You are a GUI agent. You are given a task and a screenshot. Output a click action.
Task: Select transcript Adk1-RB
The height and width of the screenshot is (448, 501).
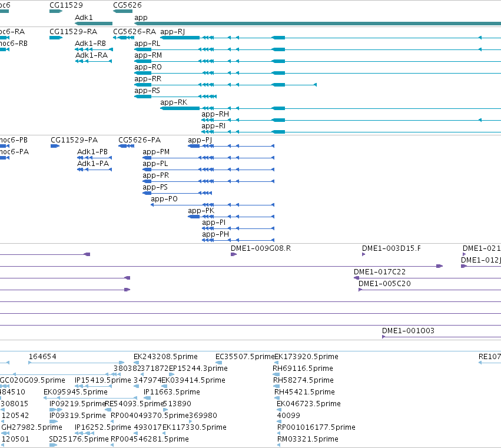[x=91, y=44]
